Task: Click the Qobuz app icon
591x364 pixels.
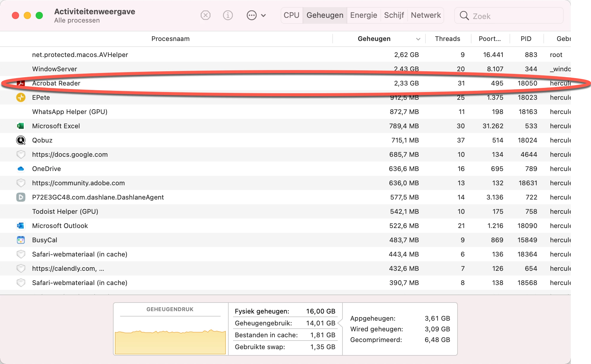Action: point(21,140)
